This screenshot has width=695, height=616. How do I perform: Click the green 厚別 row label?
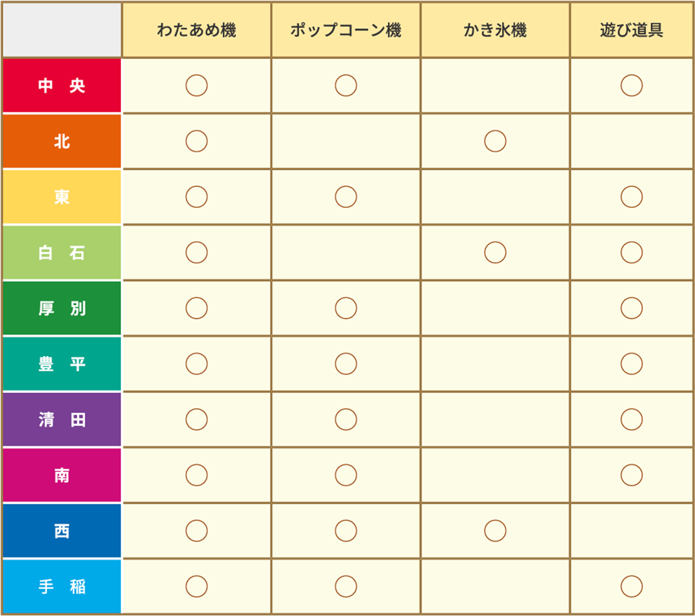pos(62,308)
